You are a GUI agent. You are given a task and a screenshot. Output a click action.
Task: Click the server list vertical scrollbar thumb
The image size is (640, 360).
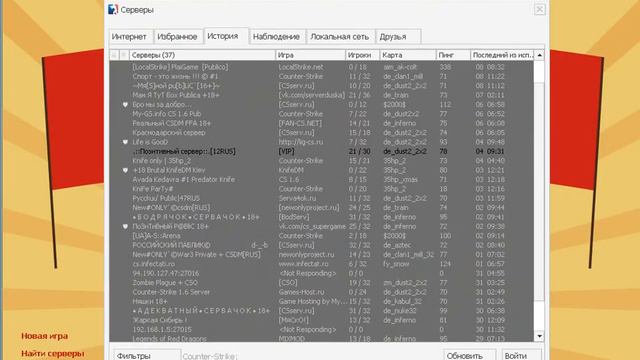click(539, 192)
